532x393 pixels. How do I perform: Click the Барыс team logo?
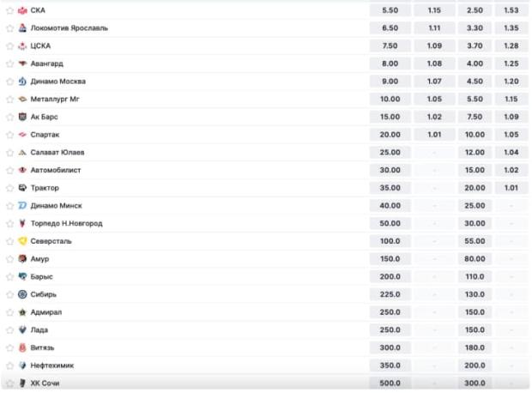[x=22, y=276]
